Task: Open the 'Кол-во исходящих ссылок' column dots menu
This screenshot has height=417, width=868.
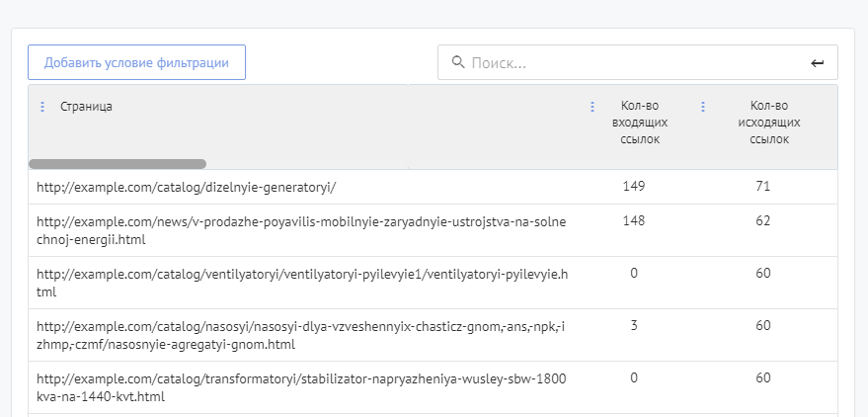Action: pyautogui.click(x=703, y=107)
